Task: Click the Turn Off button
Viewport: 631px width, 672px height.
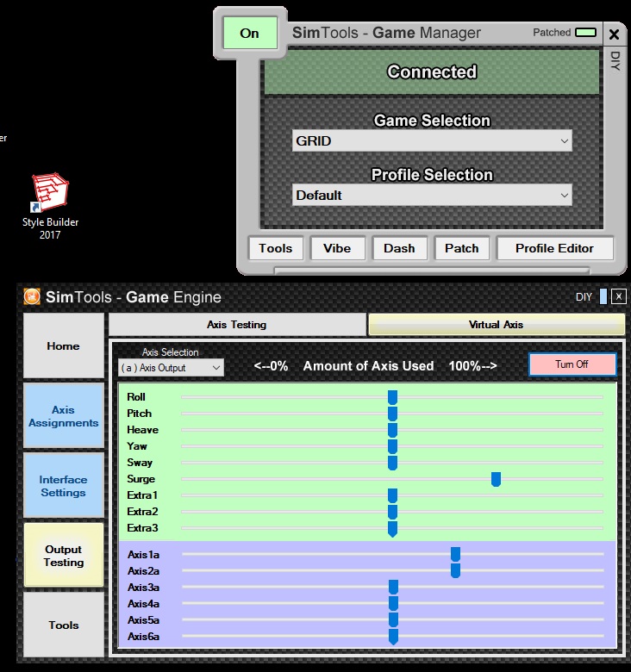Action: coord(572,364)
